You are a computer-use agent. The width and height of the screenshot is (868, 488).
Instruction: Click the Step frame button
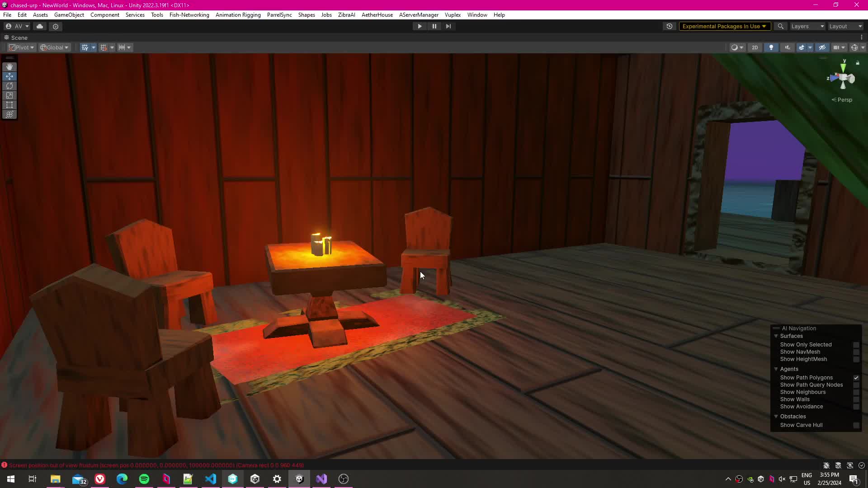(x=448, y=26)
